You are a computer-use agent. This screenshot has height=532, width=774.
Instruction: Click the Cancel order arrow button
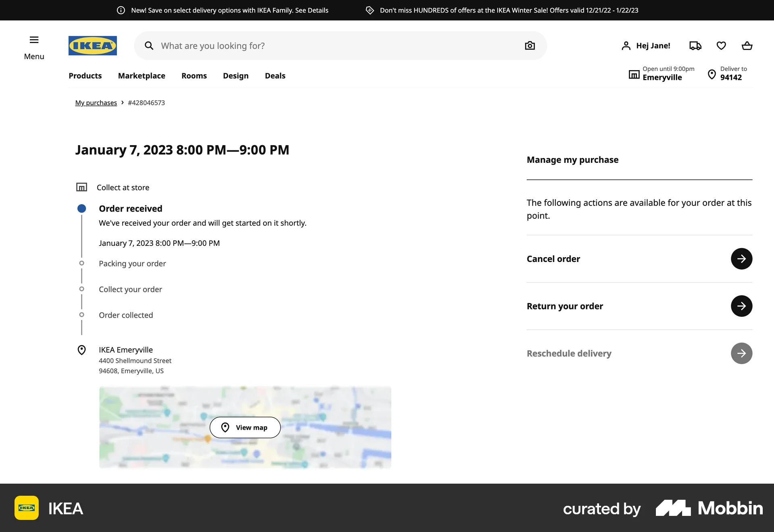(x=741, y=259)
